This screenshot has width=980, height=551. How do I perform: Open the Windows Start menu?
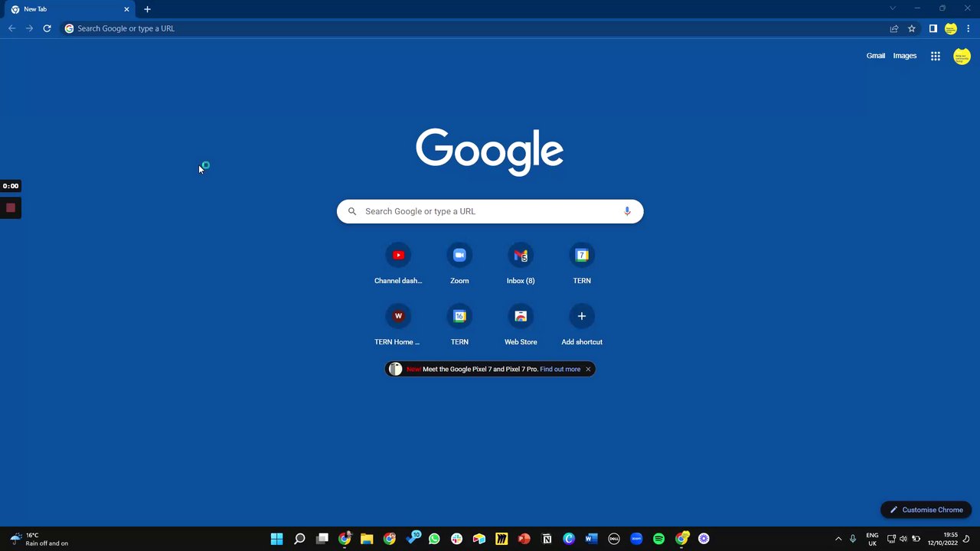276,539
